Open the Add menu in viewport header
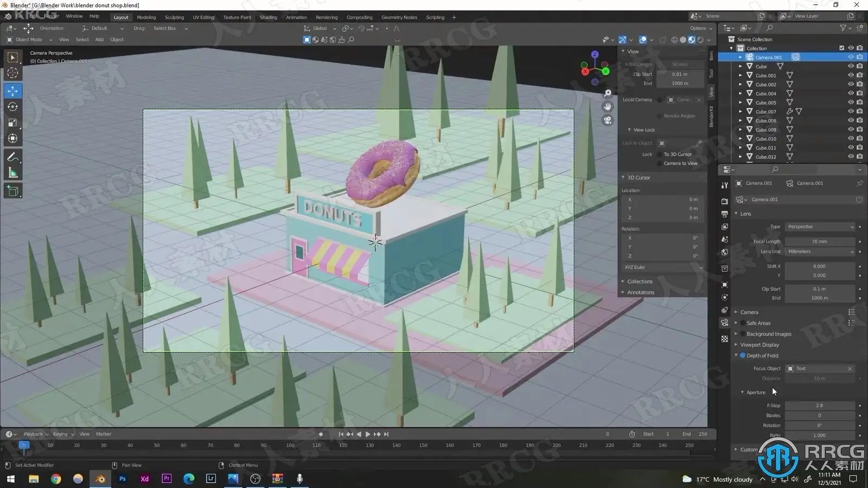 point(99,40)
